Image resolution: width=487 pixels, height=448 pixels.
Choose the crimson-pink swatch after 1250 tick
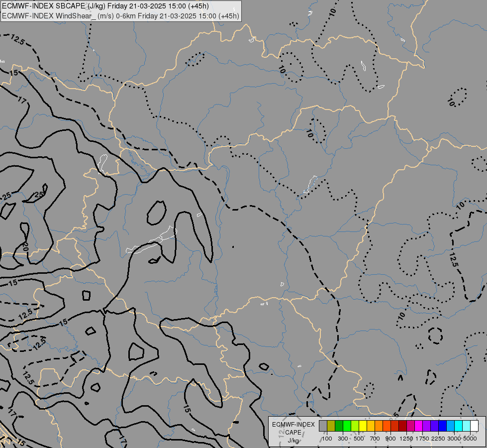[410, 426]
